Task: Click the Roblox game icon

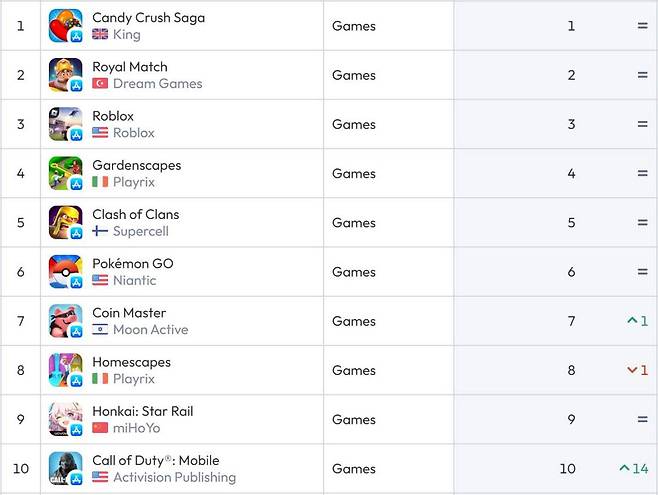Action: (x=65, y=124)
